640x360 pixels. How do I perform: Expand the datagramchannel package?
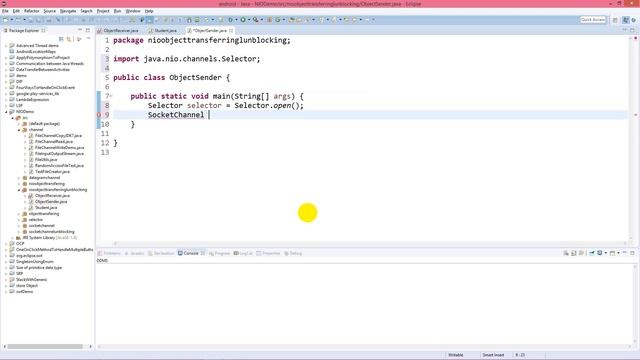(19, 178)
